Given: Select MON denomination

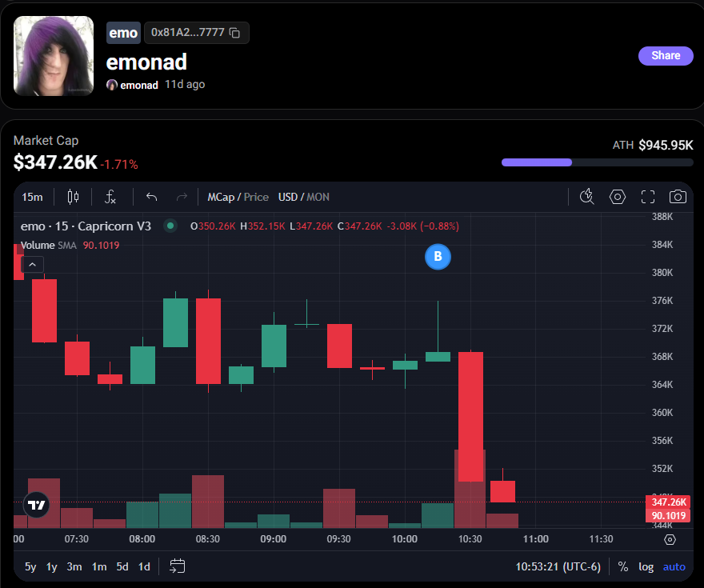Looking at the screenshot, I should (318, 197).
